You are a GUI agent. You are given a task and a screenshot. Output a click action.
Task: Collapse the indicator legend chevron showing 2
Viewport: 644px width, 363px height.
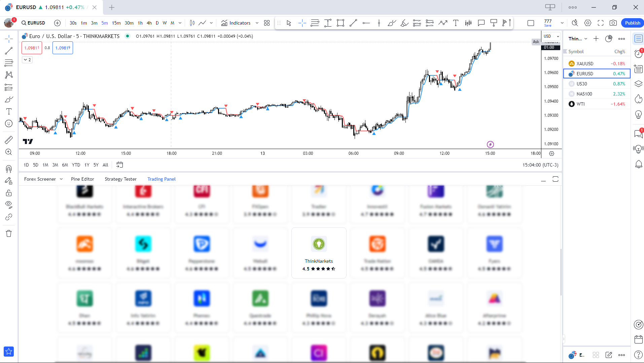tap(27, 60)
